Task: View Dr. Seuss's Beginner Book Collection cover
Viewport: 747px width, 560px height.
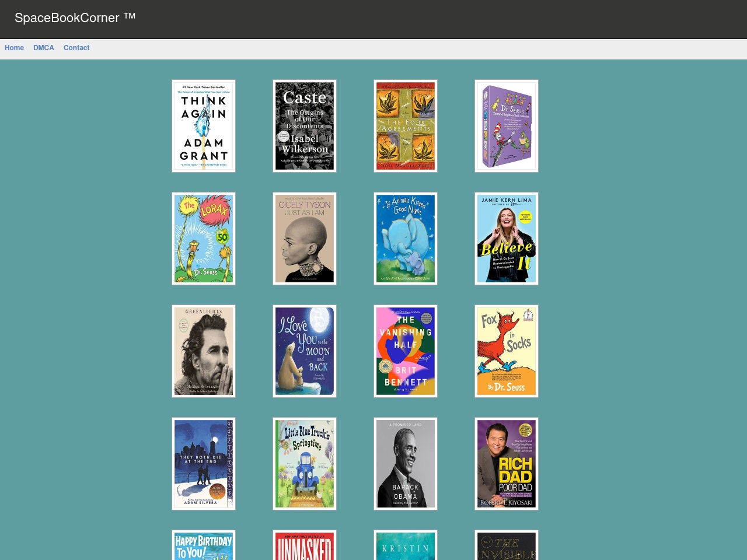Action: (x=507, y=126)
